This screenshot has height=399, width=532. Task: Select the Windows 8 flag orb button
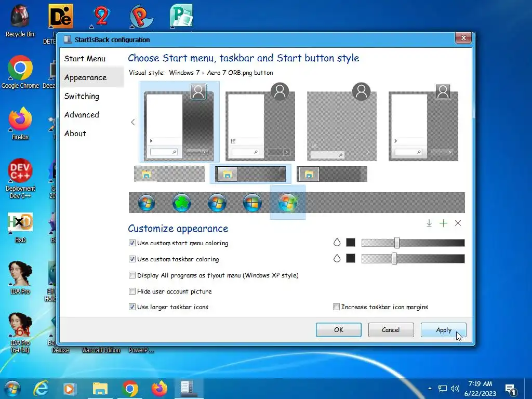(x=252, y=203)
